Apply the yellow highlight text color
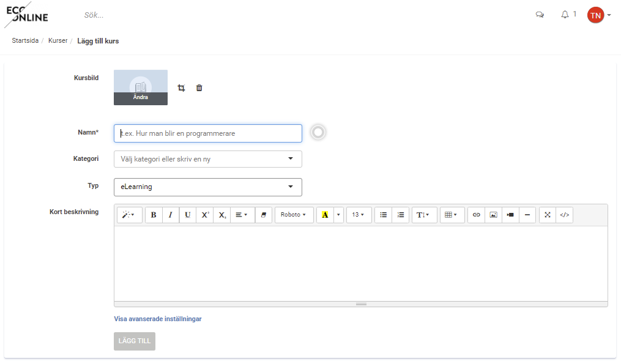 coord(325,215)
